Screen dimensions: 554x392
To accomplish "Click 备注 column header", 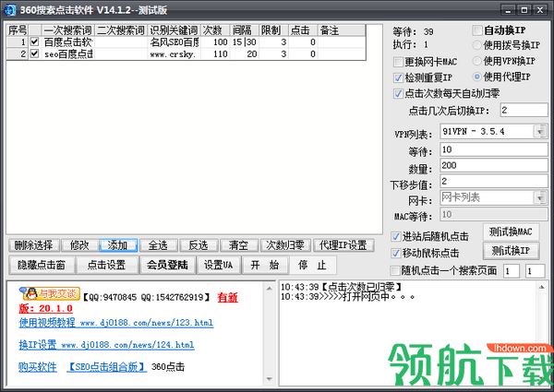I will click(x=342, y=30).
